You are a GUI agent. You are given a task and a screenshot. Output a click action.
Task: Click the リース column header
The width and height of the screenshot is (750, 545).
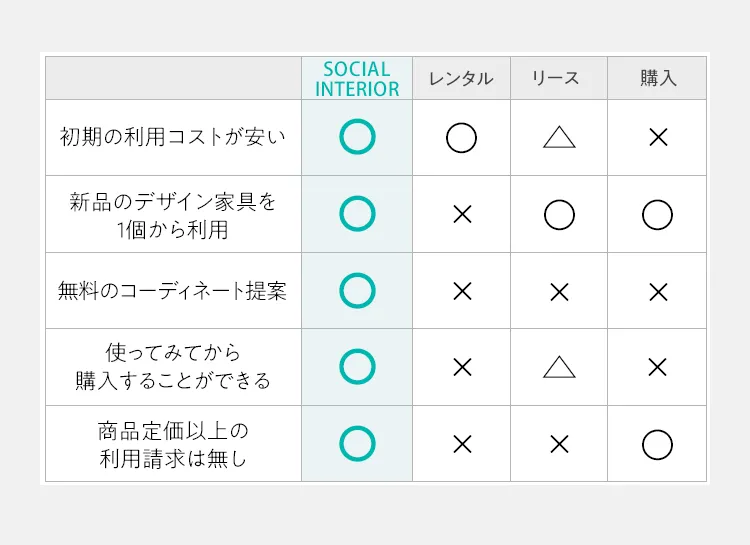555,78
